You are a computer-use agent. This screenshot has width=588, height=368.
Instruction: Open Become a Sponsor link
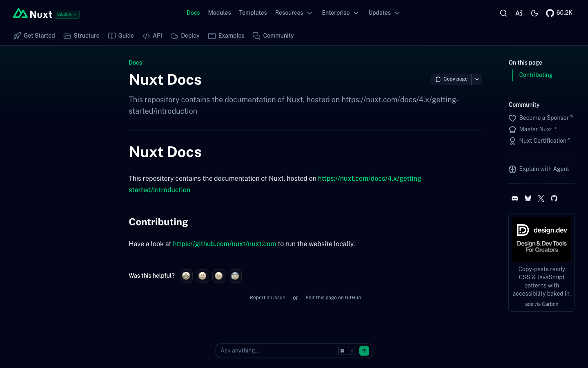[x=541, y=118]
